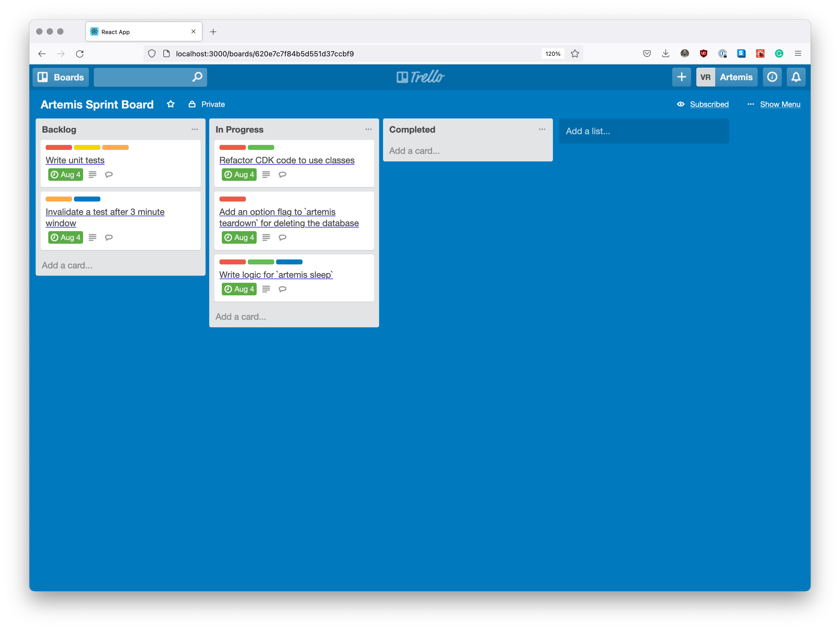Open the info icon in header

tap(772, 77)
